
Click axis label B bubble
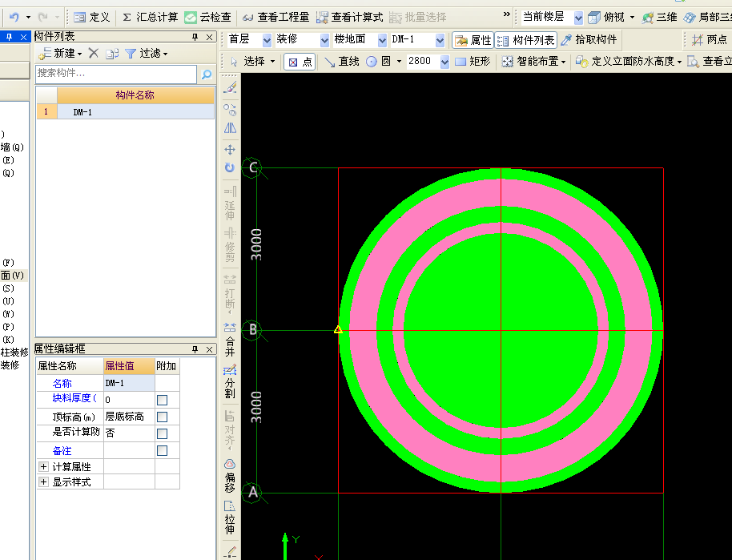pyautogui.click(x=252, y=330)
